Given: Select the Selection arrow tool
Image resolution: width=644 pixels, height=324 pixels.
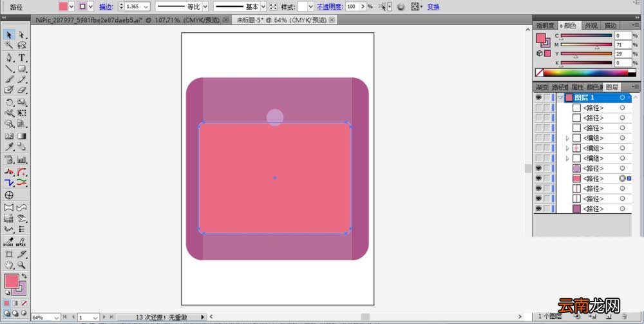Looking at the screenshot, I should (x=9, y=35).
